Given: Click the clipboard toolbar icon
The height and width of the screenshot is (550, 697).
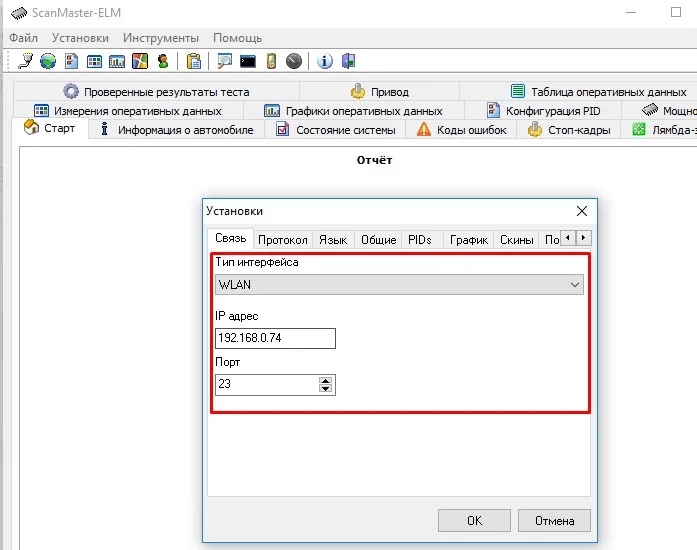Looking at the screenshot, I should pos(194,61).
